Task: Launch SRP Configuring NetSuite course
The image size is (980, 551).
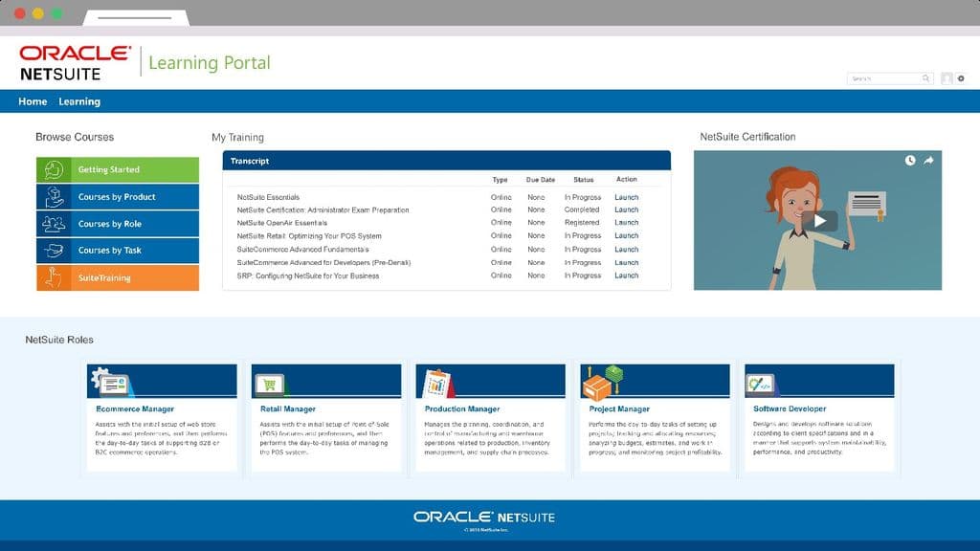Action: click(x=626, y=275)
